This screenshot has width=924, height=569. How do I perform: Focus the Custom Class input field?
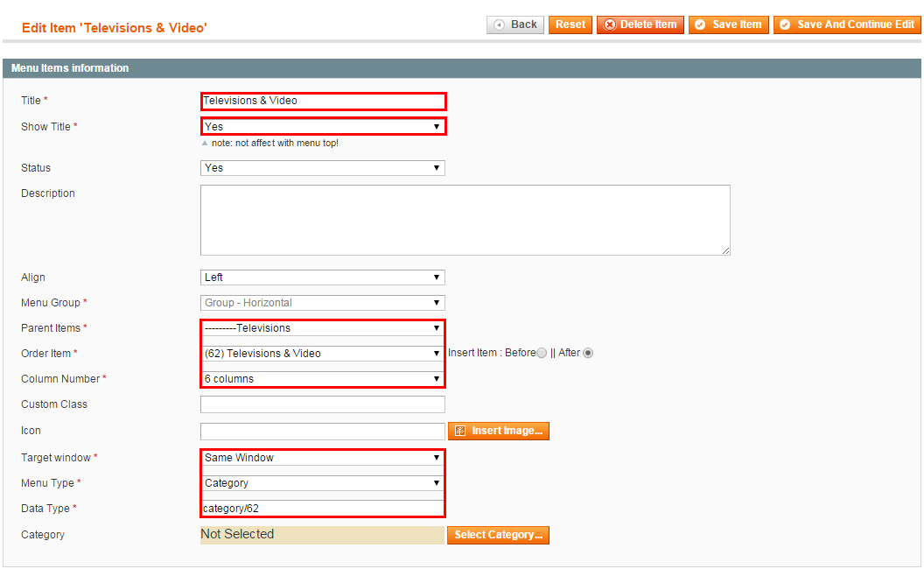coord(323,404)
